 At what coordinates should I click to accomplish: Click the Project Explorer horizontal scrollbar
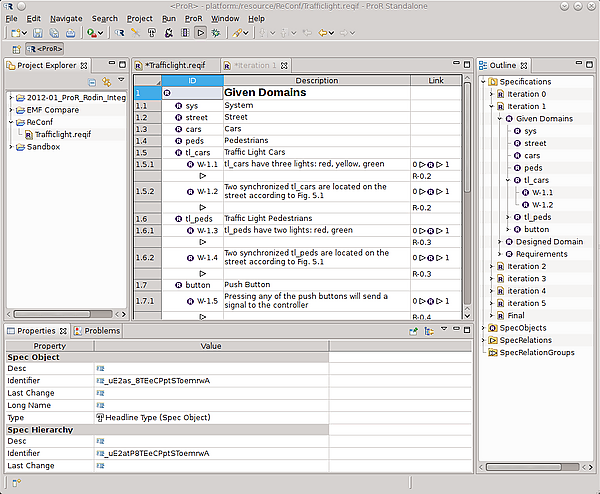click(52, 314)
